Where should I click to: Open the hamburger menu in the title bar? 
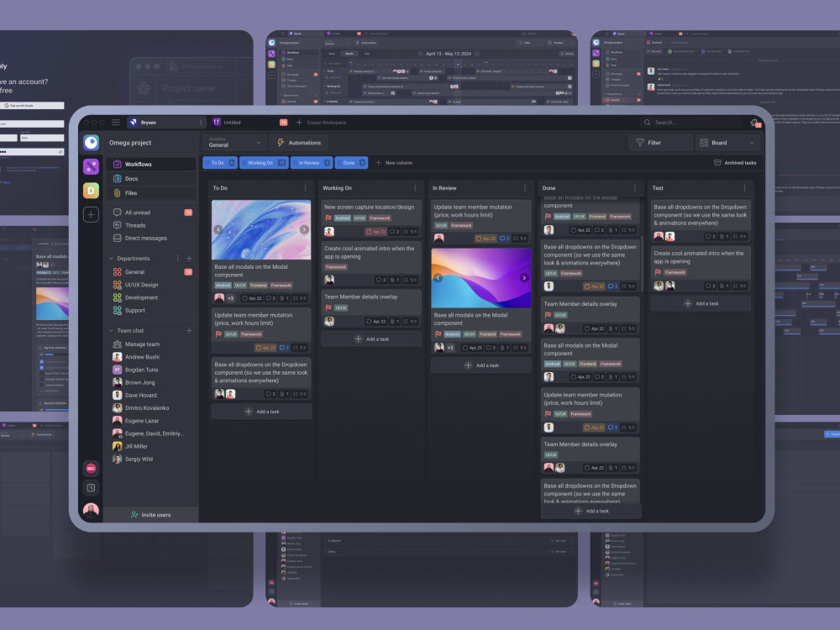click(116, 122)
